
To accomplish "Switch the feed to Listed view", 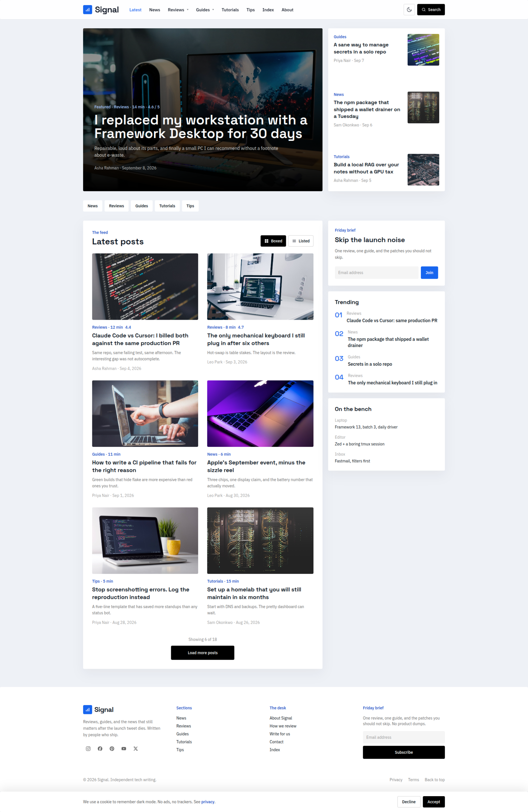I will coord(301,241).
